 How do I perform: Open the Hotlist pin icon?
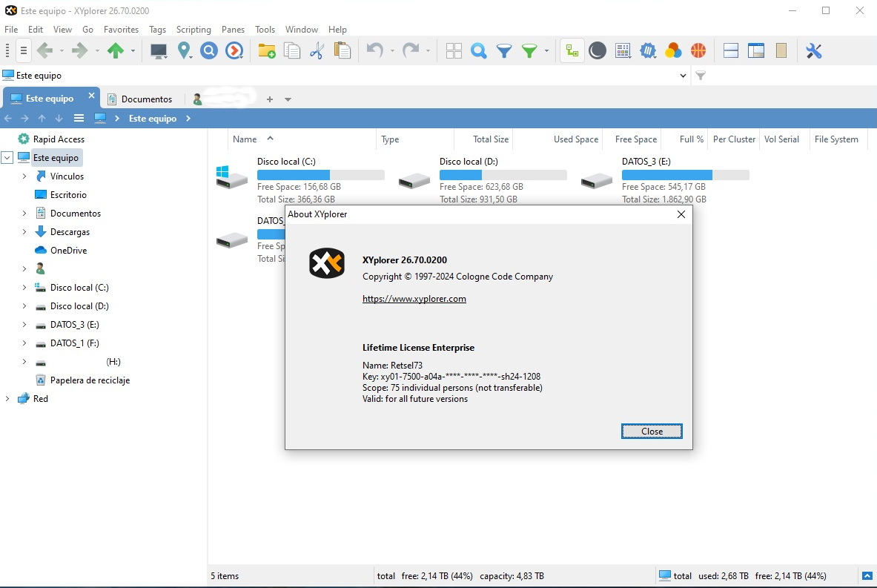tap(184, 51)
